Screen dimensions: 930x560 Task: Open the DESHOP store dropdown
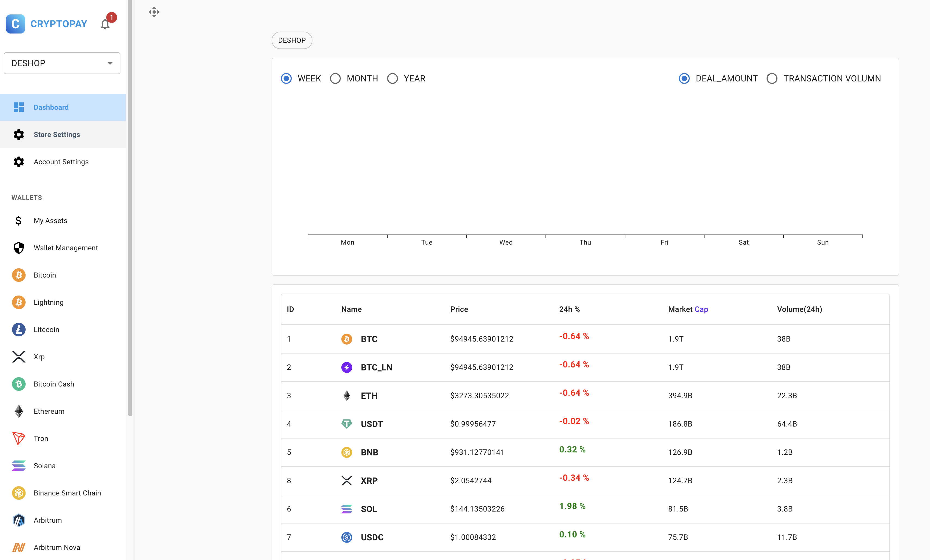pyautogui.click(x=62, y=63)
